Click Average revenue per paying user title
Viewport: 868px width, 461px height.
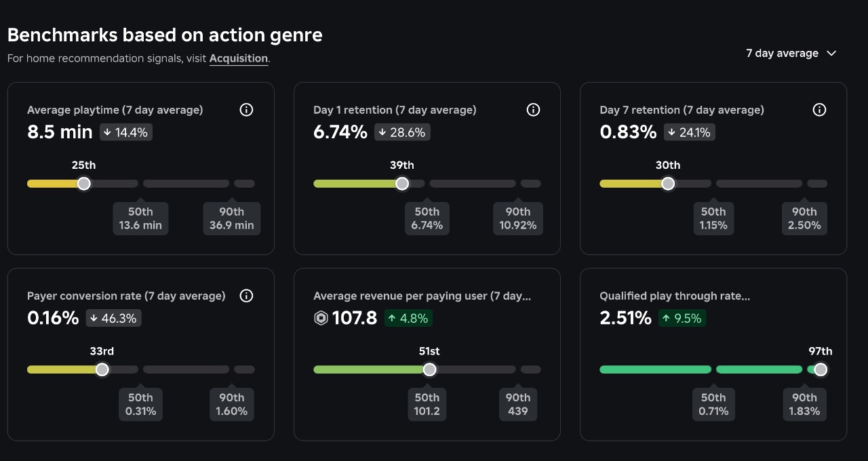(422, 296)
